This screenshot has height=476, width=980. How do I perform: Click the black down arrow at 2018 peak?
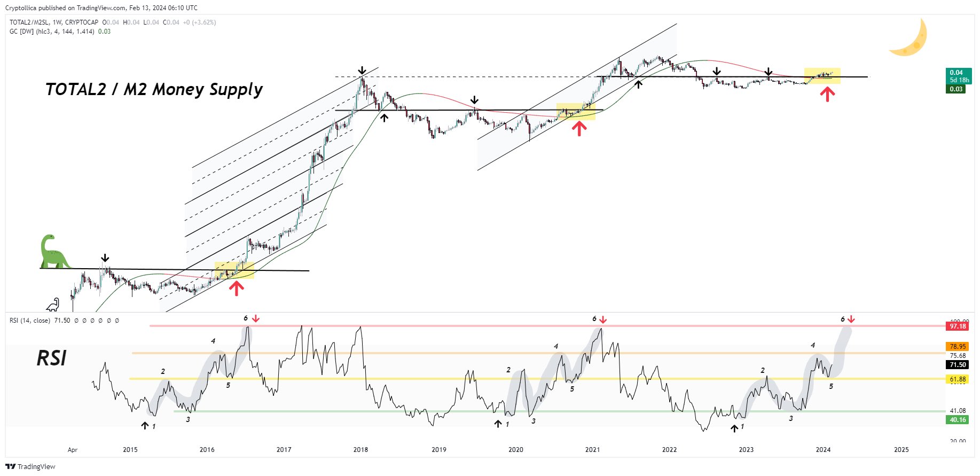pos(362,71)
